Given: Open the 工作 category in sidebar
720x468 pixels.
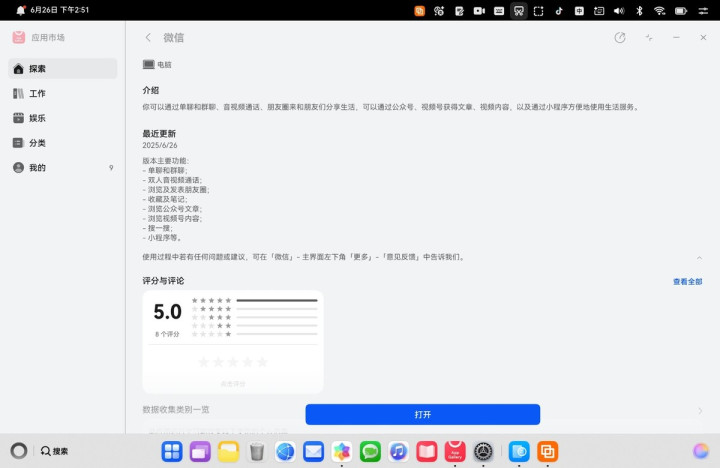Looking at the screenshot, I should (x=62, y=94).
